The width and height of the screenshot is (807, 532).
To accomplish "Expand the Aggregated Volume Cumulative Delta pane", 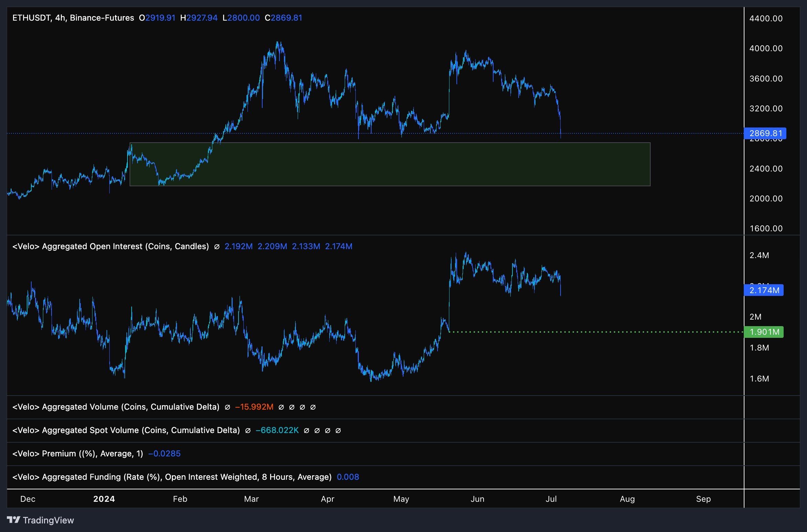I will [x=115, y=407].
